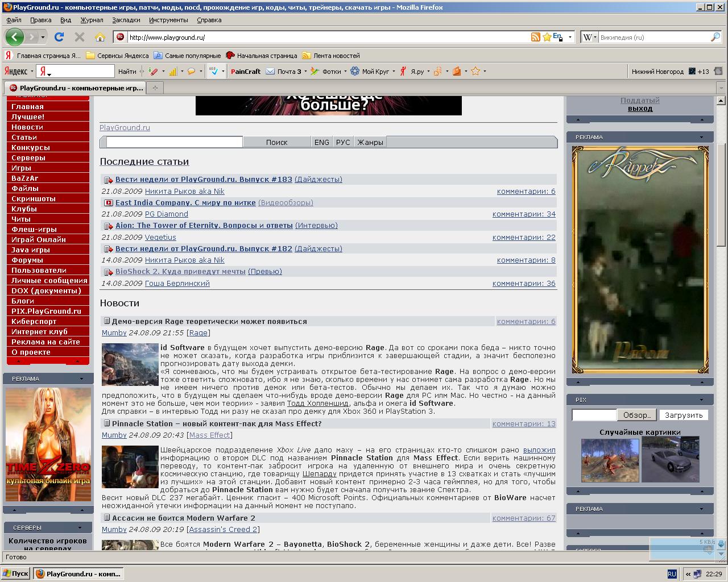Open the Правка menu
The image size is (728, 582).
click(40, 20)
